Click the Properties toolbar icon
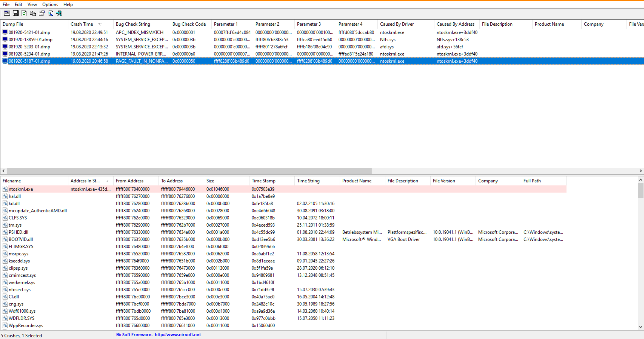The image size is (644, 339). (x=42, y=13)
